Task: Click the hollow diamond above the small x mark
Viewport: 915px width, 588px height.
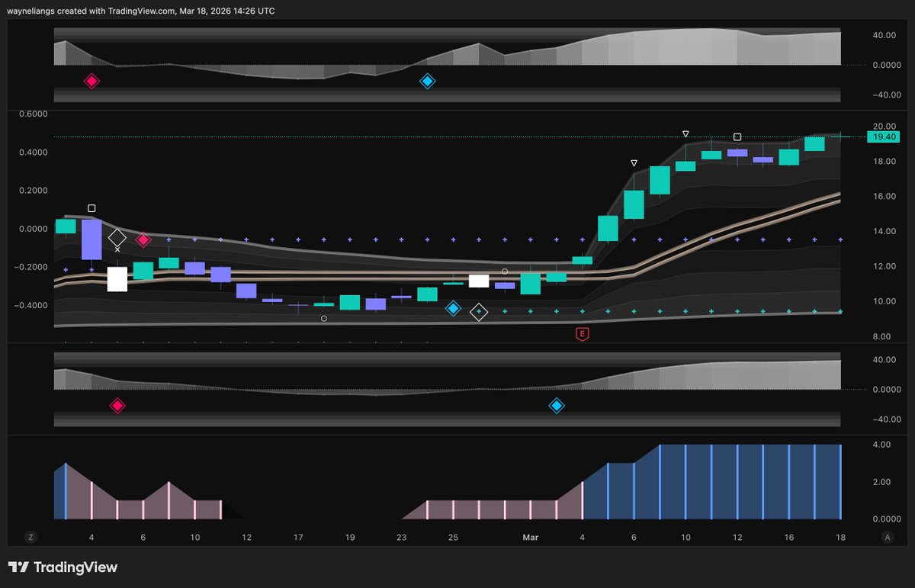Action: 117,238
